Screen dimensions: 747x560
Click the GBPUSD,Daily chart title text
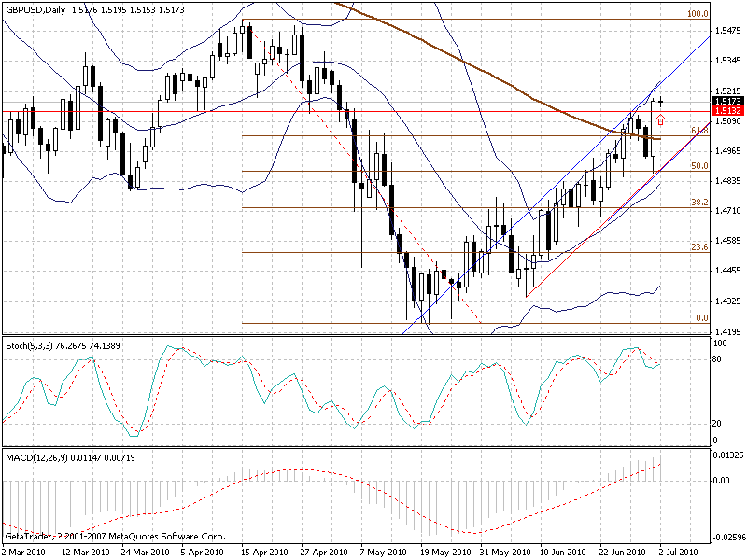[36, 9]
